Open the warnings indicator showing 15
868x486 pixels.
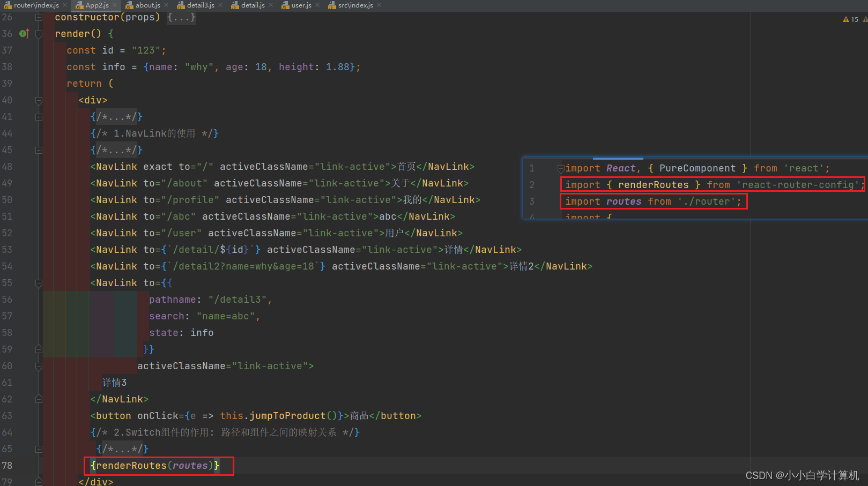click(x=850, y=19)
